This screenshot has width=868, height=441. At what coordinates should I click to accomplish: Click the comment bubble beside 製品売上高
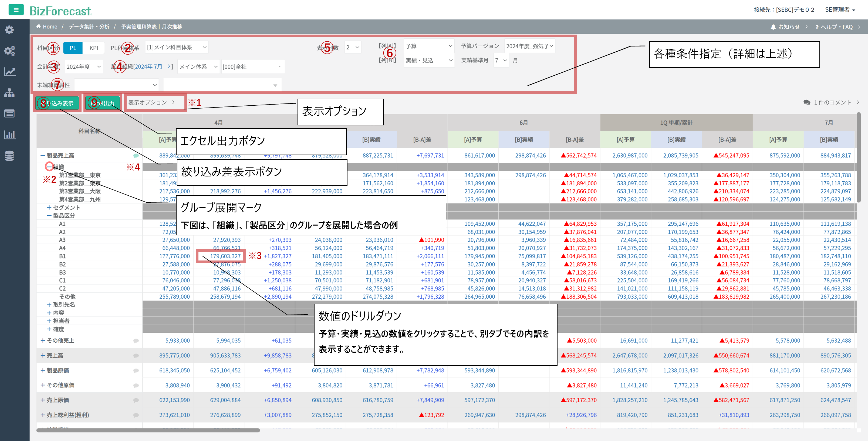click(x=136, y=155)
